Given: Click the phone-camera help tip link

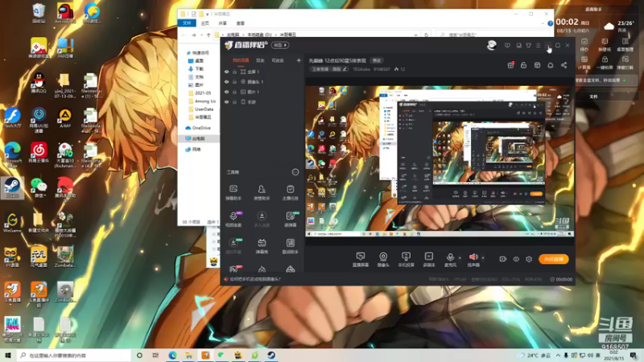Looking at the screenshot, I should (x=255, y=279).
